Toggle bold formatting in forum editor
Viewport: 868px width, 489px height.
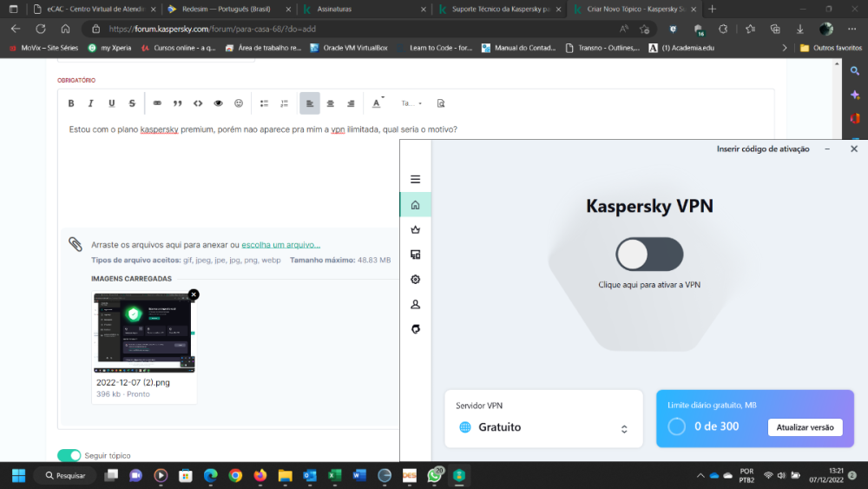click(71, 103)
